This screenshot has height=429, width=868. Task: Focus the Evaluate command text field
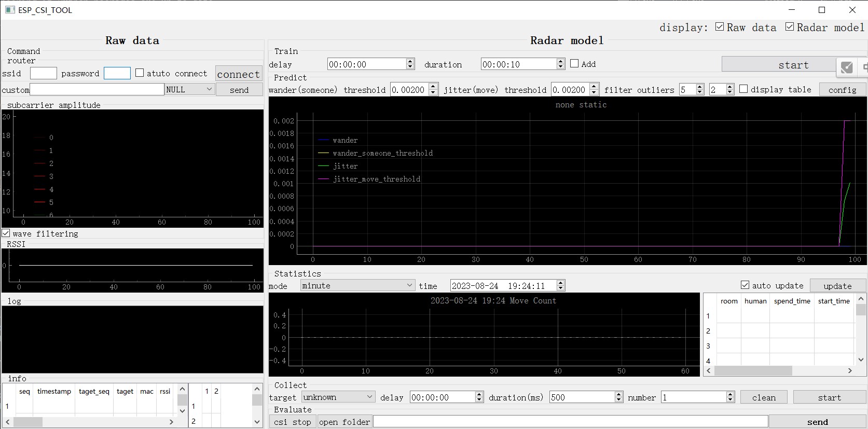(571, 422)
